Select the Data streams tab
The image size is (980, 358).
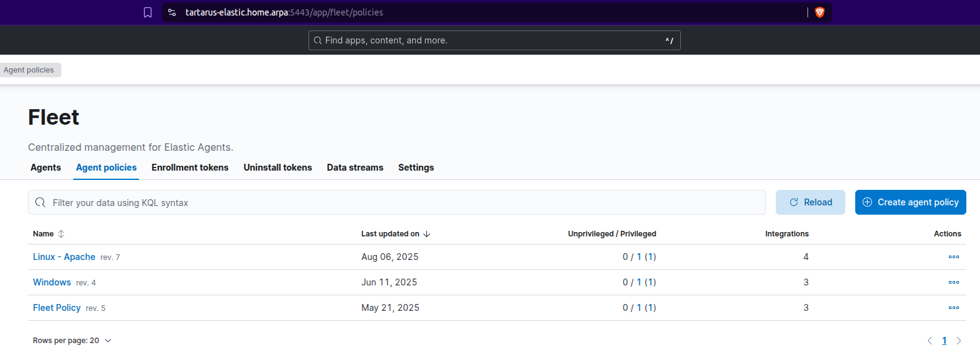tap(355, 168)
